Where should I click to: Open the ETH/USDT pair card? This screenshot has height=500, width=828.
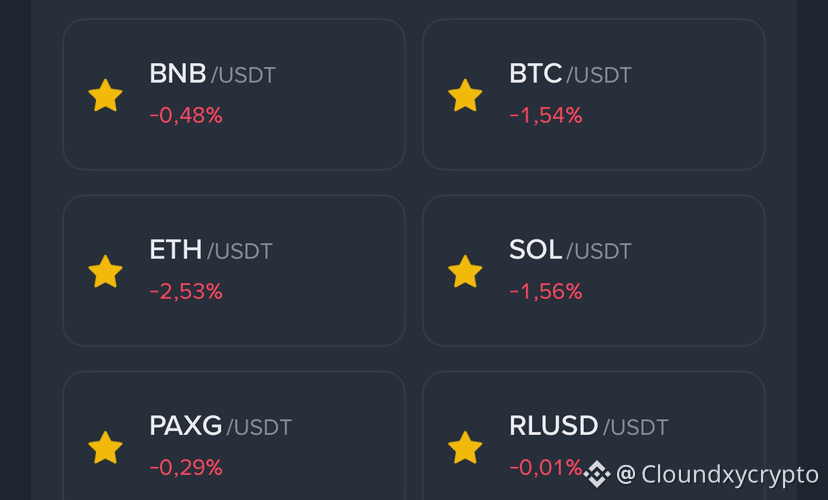234,271
